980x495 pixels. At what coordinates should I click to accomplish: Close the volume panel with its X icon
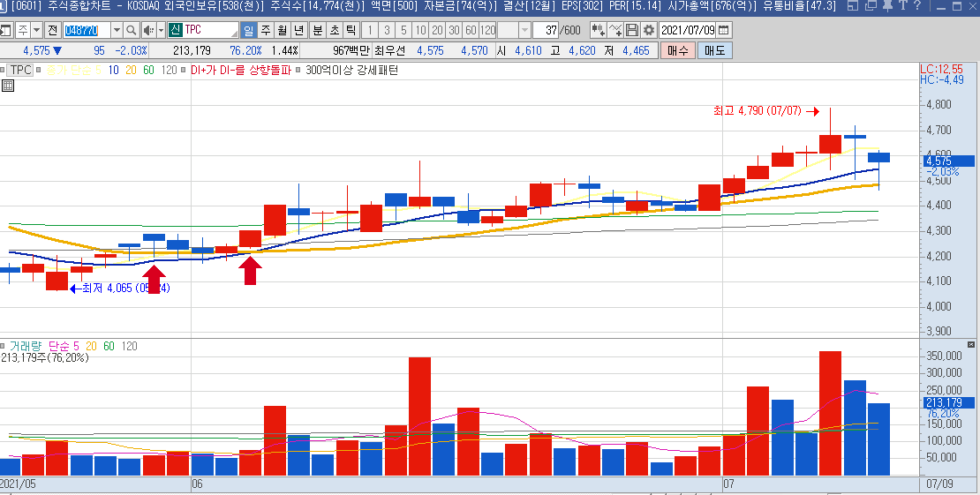[970, 344]
